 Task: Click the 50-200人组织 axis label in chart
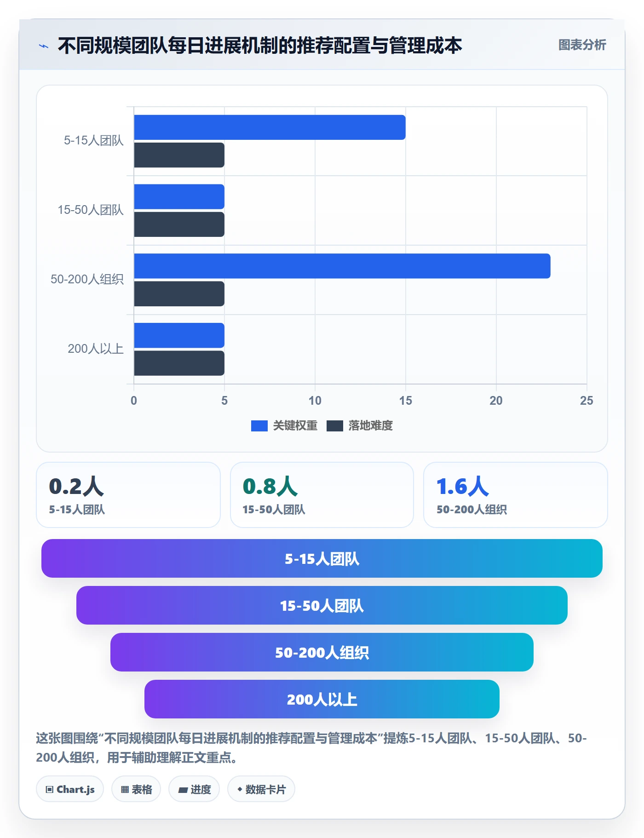point(87,280)
